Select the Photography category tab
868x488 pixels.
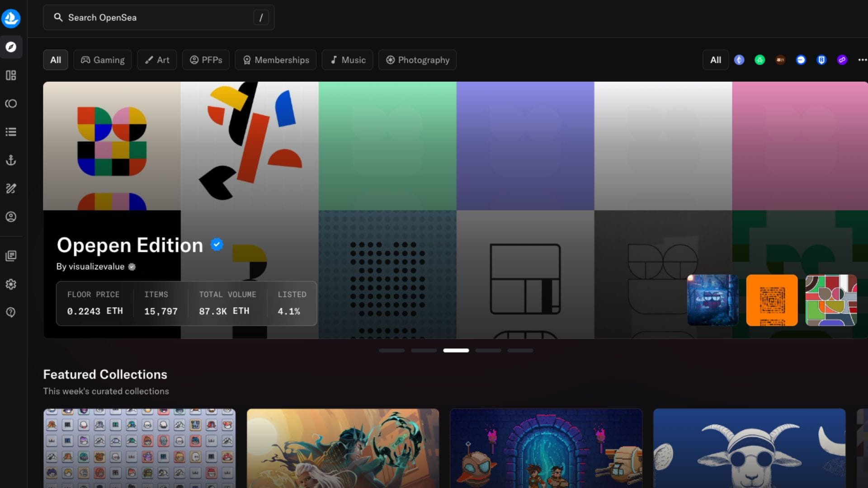point(417,60)
